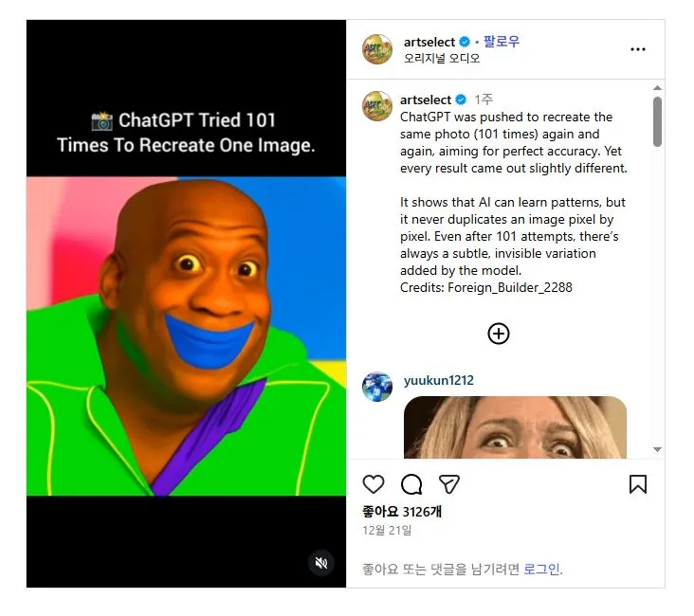The width and height of the screenshot is (694, 616).
Task: Open the yuukun1212 commenter username
Action: coord(439,381)
